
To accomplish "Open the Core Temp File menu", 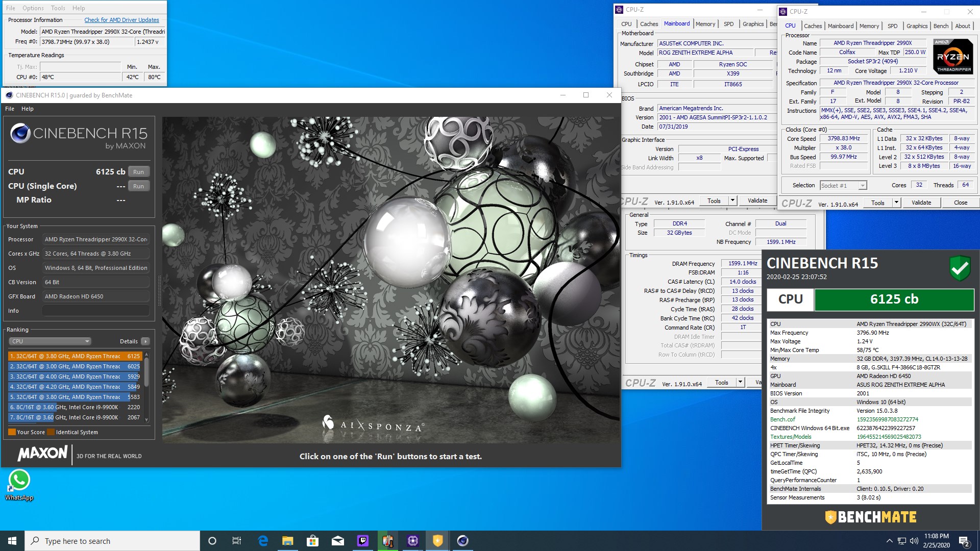I will coord(11,8).
